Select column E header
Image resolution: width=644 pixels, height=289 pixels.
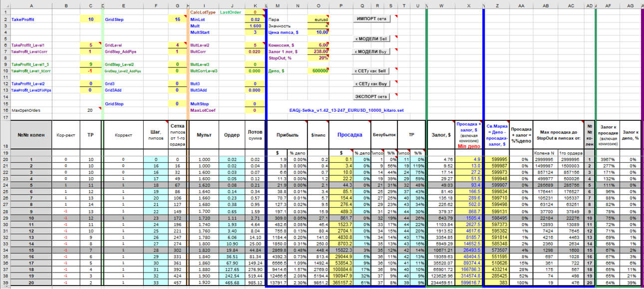coord(123,5)
